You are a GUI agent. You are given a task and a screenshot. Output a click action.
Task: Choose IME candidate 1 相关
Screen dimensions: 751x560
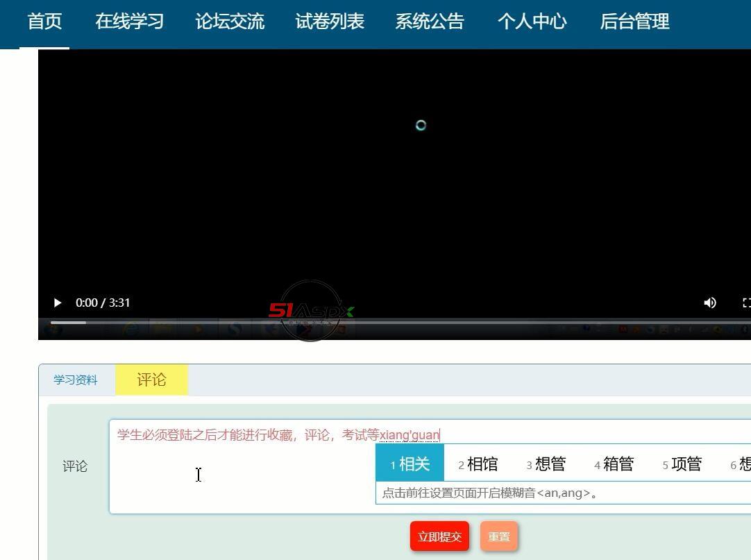410,464
